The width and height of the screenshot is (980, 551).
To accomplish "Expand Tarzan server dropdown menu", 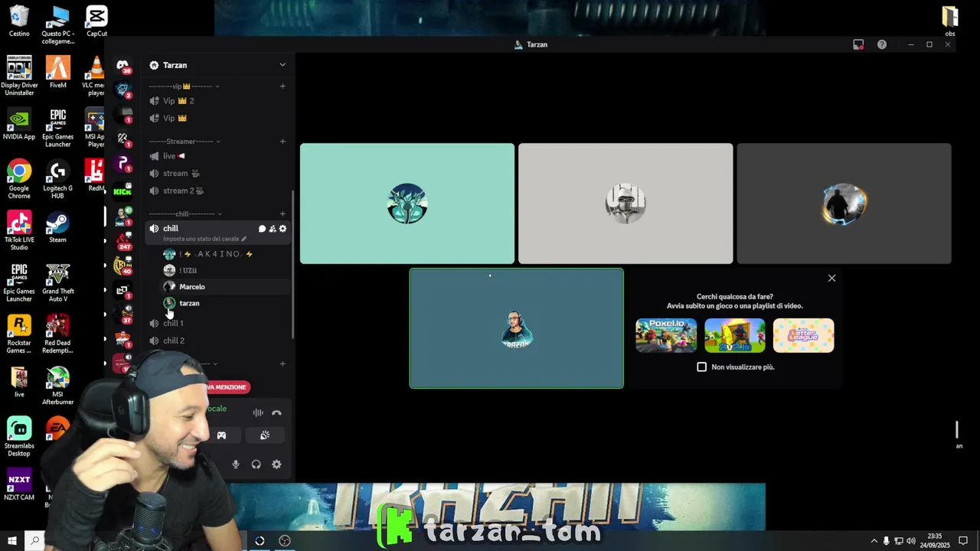I will coord(283,65).
